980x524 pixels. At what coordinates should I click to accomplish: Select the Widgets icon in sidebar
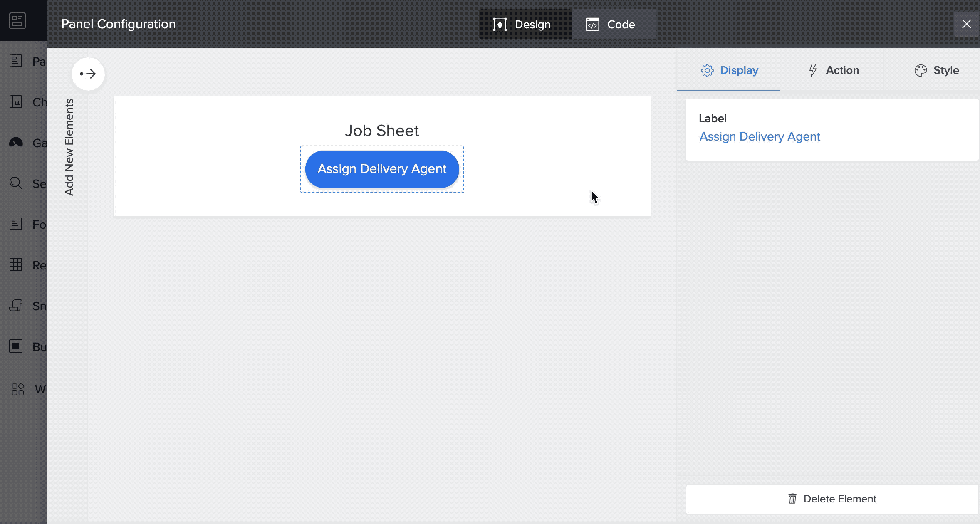click(18, 389)
